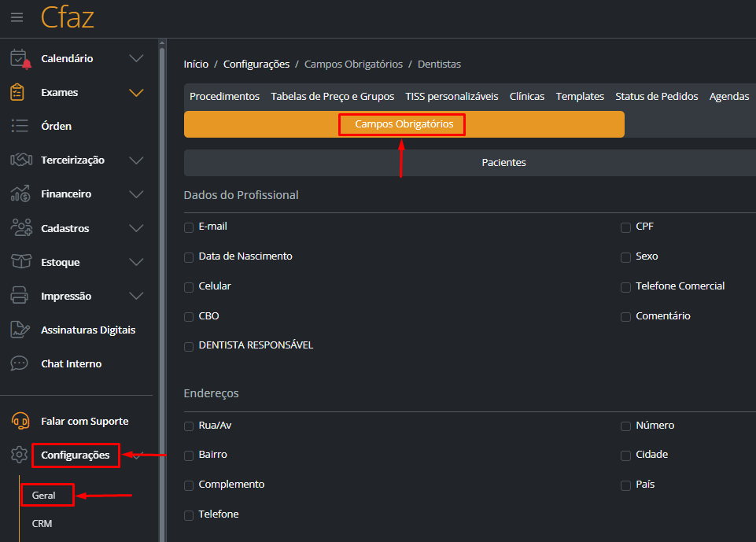Go to Início breadcrumb link
Screen dimensions: 756x542
tap(196, 65)
